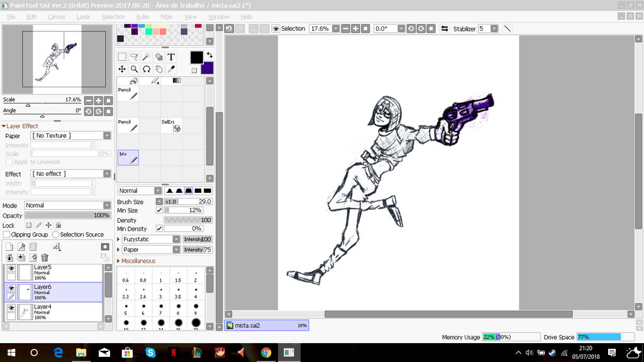Open the layer Effect dropdown
This screenshot has width=644, height=362.
(x=106, y=173)
